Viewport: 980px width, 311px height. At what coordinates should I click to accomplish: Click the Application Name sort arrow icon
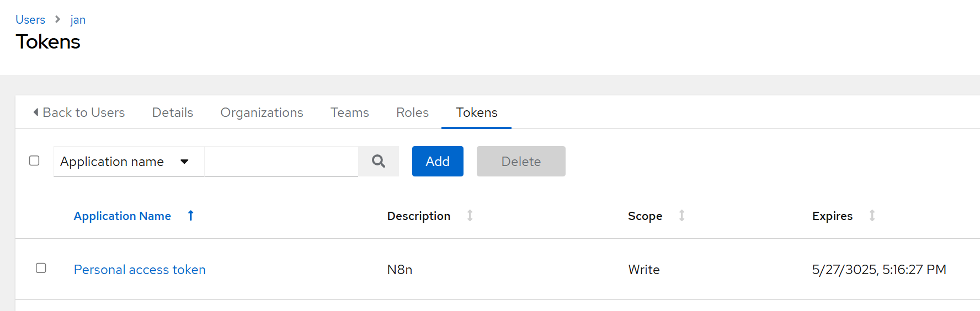(x=190, y=216)
